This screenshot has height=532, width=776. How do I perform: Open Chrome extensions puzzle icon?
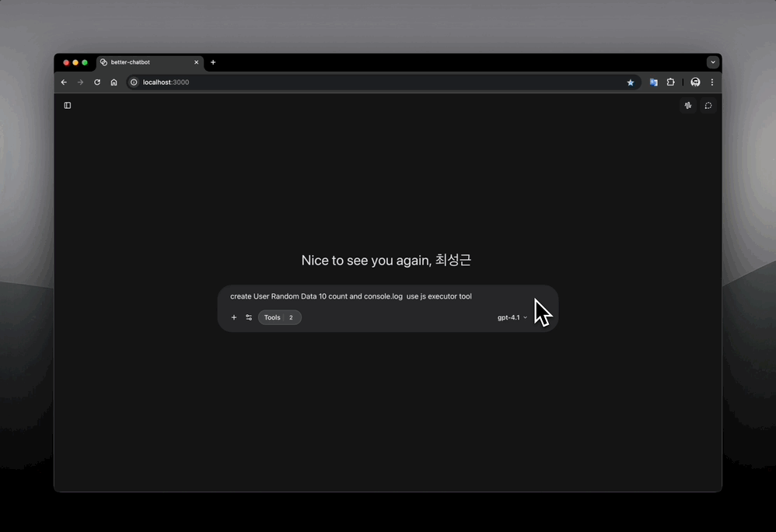[670, 82]
